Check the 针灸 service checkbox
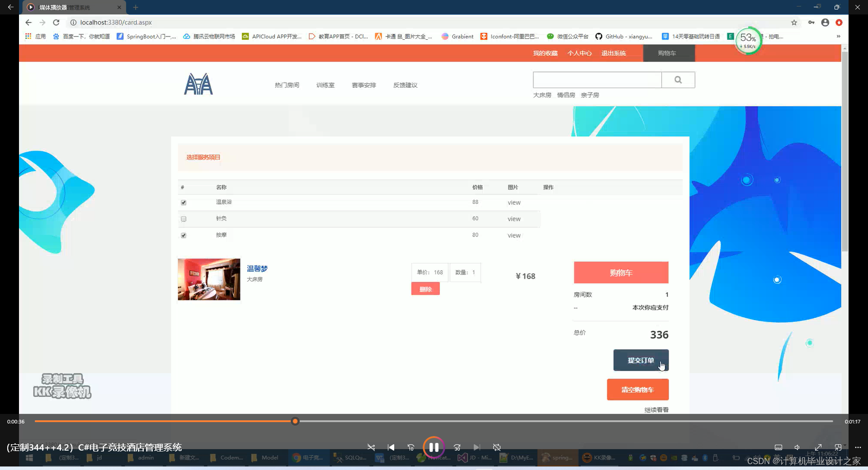The height and width of the screenshot is (470, 868). (184, 219)
